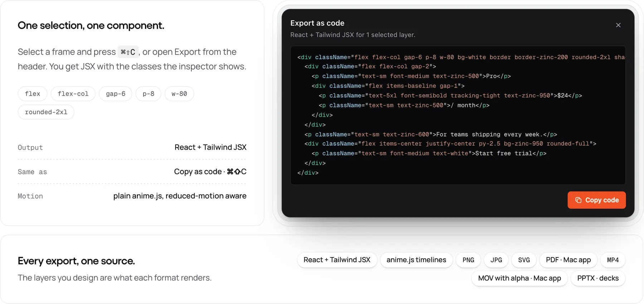
Task: Click the 'One selection, one component.' heading
Action: pyautogui.click(x=91, y=25)
